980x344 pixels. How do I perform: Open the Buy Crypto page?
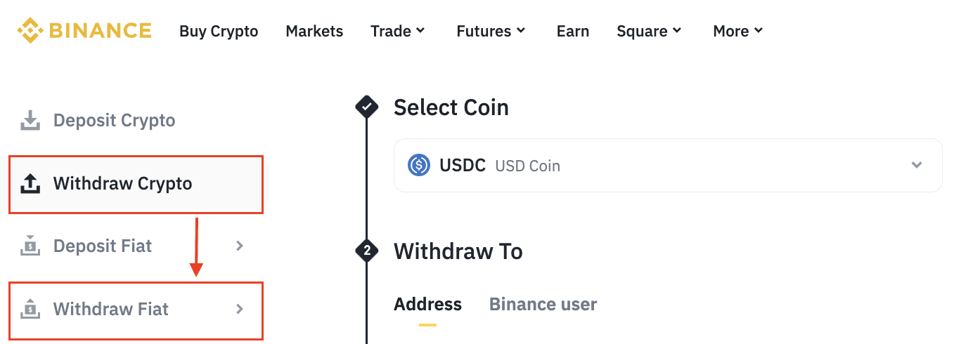coord(219,31)
